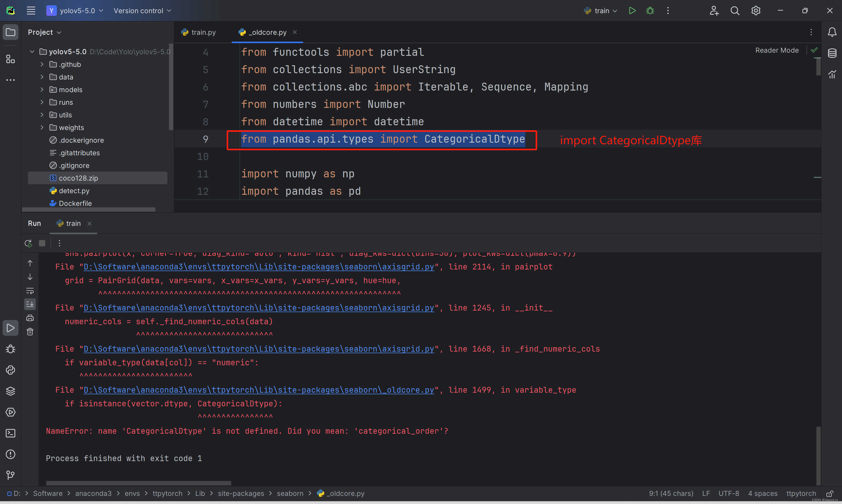
Task: Open train run configuration dropdown
Action: tap(600, 11)
